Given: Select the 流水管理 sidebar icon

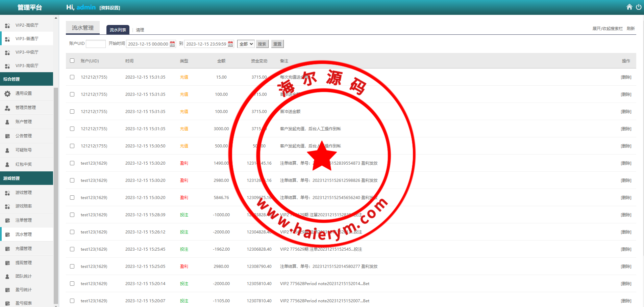Looking at the screenshot, I should pyautogui.click(x=7, y=234).
